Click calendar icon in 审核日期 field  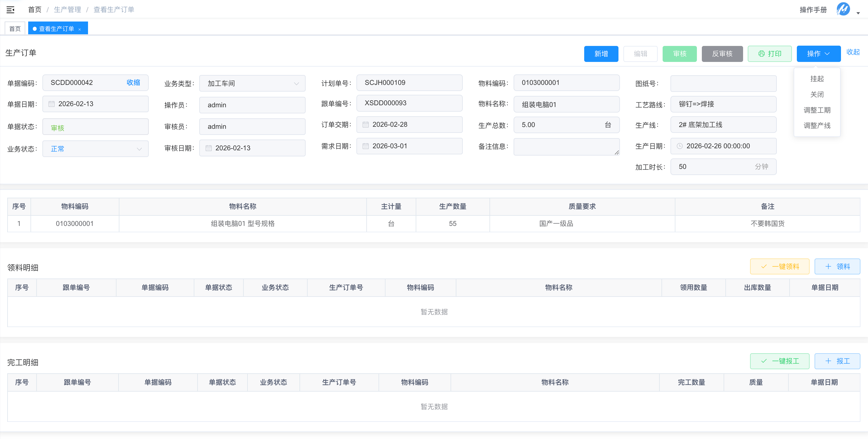(209, 148)
